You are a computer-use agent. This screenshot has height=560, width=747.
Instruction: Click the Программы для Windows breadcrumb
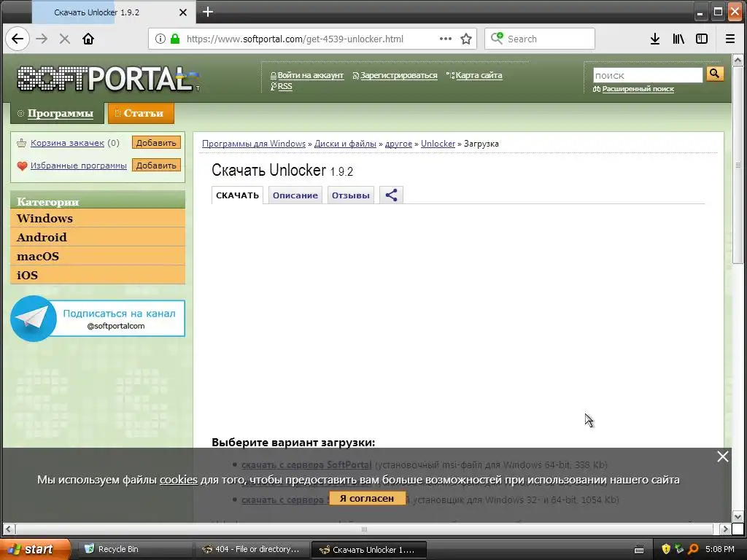click(254, 144)
